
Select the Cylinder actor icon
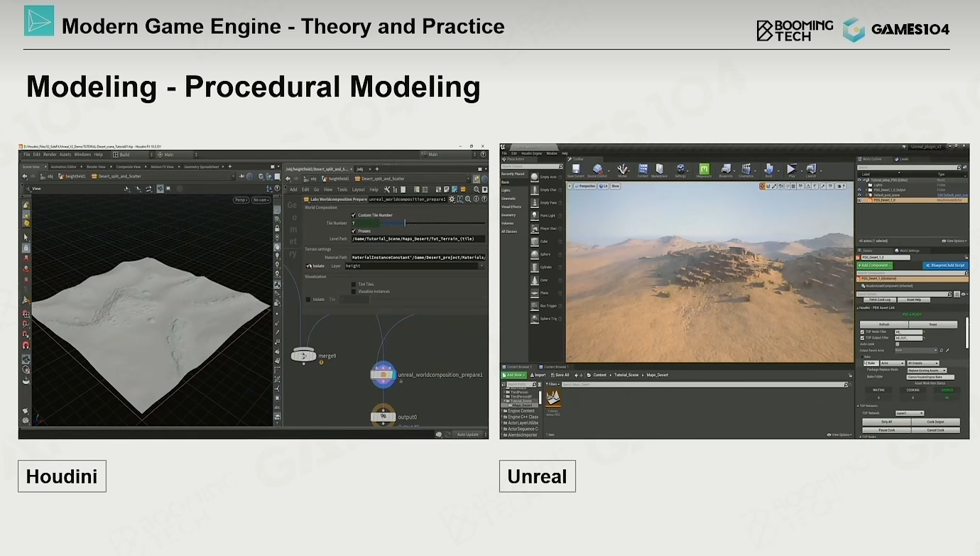pos(535,267)
